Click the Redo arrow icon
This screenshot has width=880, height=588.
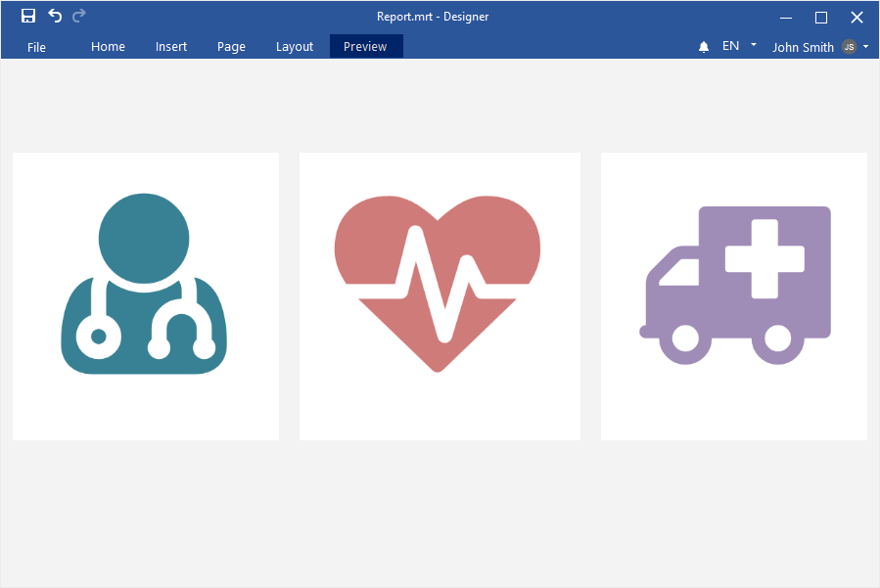click(79, 16)
